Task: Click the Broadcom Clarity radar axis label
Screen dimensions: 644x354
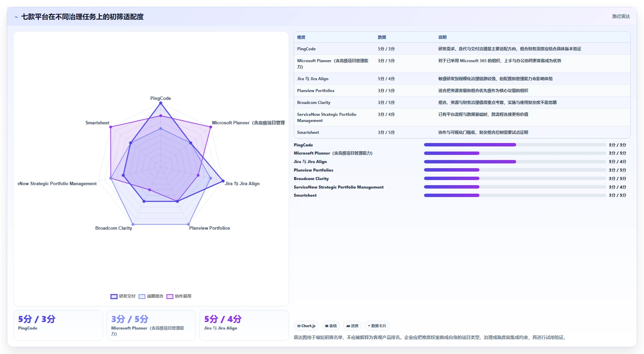Action: 114,228
